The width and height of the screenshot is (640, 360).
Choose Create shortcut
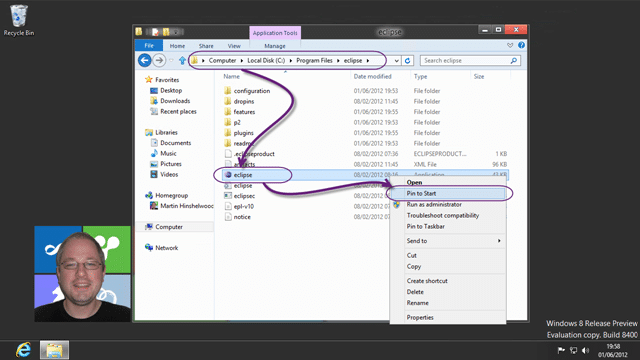(448, 281)
